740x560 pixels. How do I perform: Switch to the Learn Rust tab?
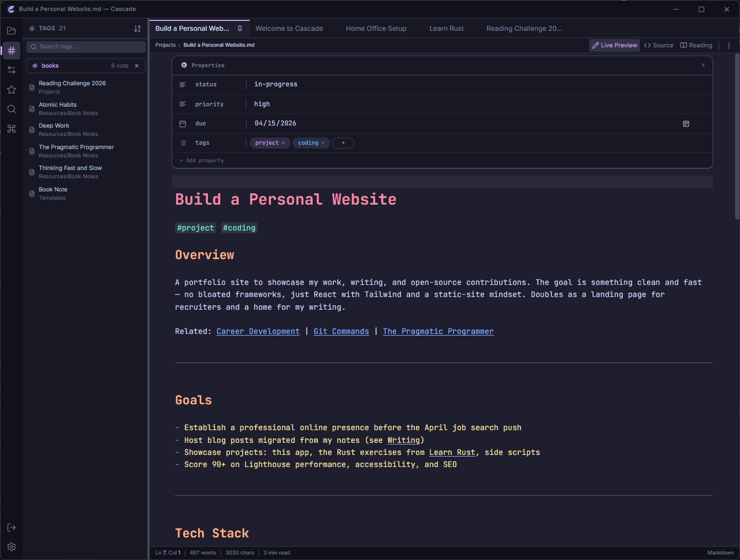(446, 28)
